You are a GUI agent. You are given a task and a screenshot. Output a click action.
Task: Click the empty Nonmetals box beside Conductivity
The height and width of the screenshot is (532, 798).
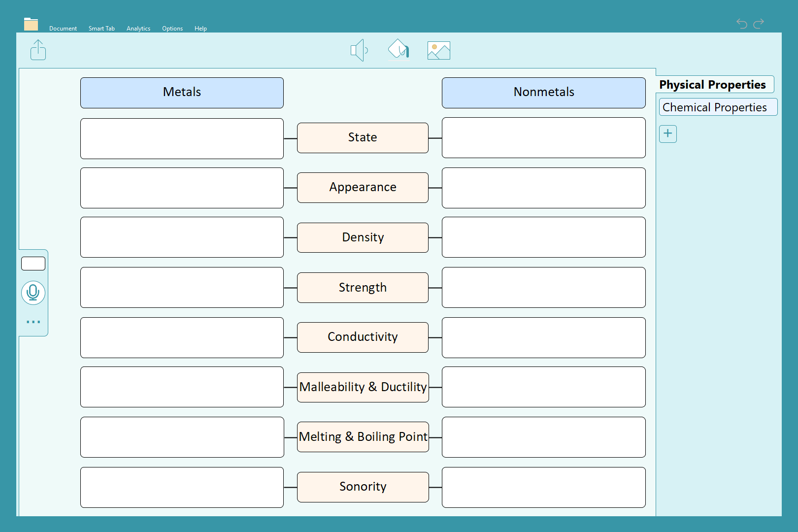click(x=543, y=337)
